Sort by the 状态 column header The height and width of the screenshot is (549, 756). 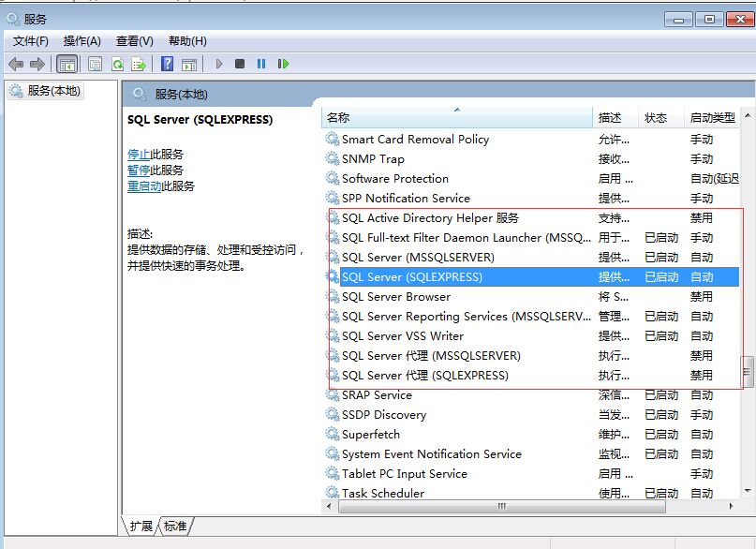661,118
